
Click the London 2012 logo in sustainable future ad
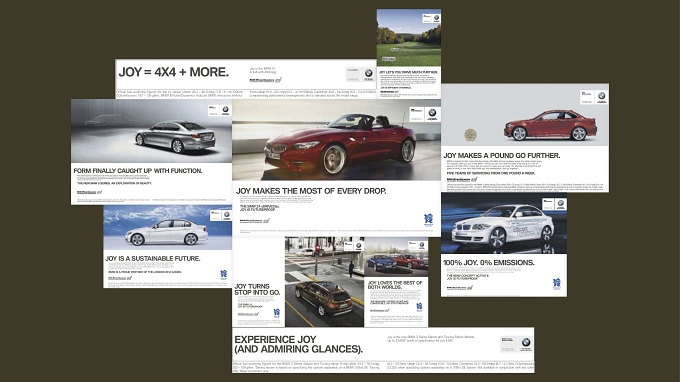(x=224, y=274)
